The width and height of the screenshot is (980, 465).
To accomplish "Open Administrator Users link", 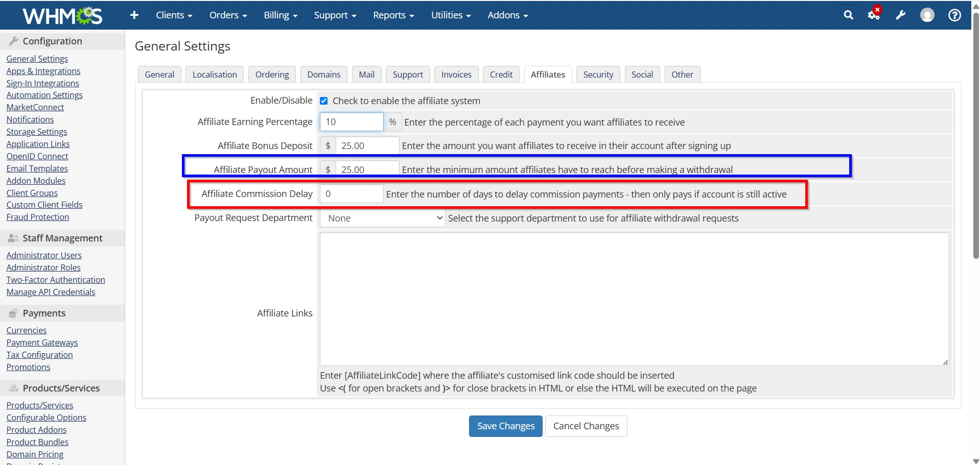I will click(44, 255).
